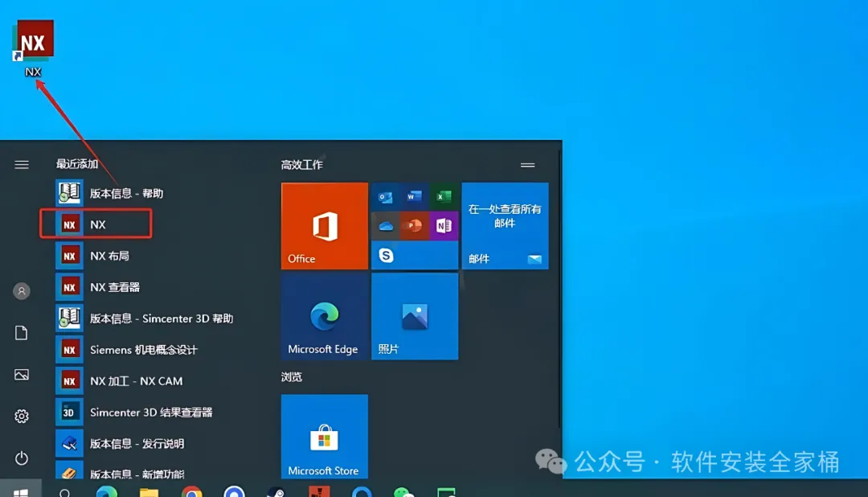
Task: Open the user account icon in sidebar
Action: pyautogui.click(x=22, y=291)
